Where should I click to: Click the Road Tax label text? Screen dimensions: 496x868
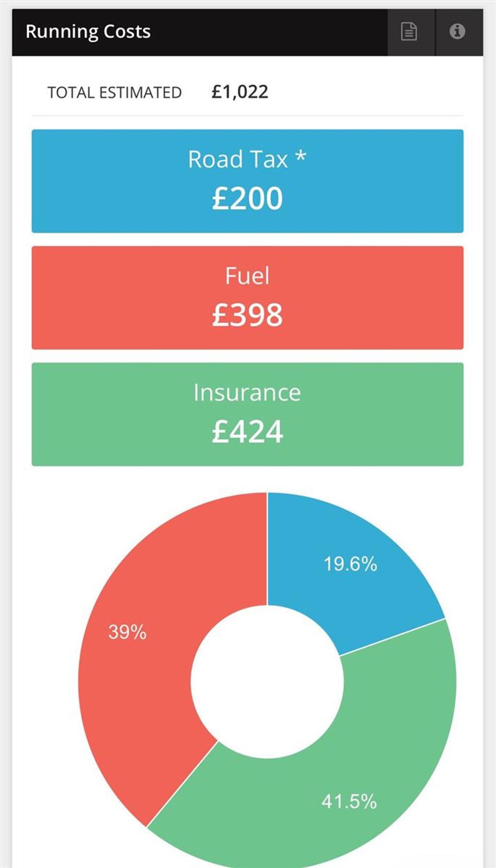point(238,159)
